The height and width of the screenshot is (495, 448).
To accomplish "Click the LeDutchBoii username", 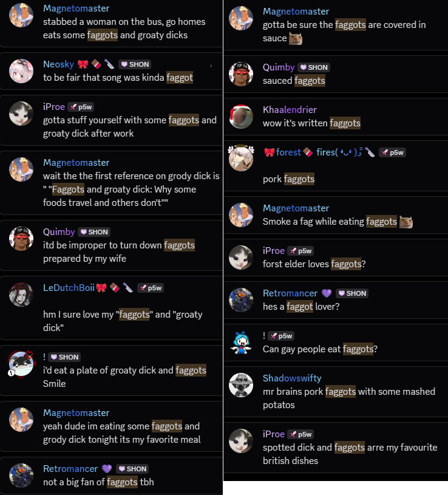I will coord(69,288).
